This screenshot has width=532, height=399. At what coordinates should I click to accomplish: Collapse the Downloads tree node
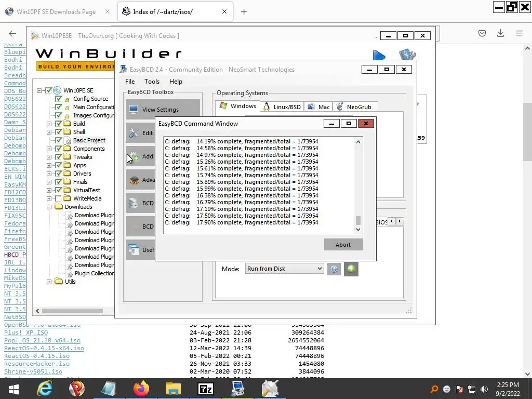click(x=49, y=207)
